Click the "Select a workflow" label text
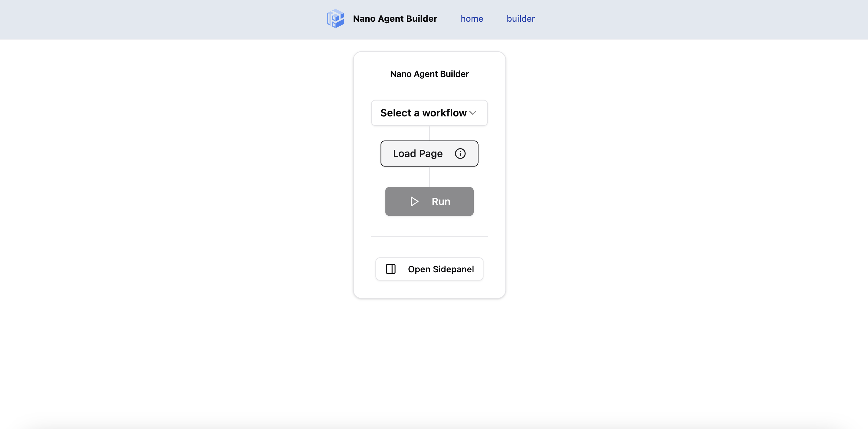Image resolution: width=868 pixels, height=429 pixels. tap(423, 113)
